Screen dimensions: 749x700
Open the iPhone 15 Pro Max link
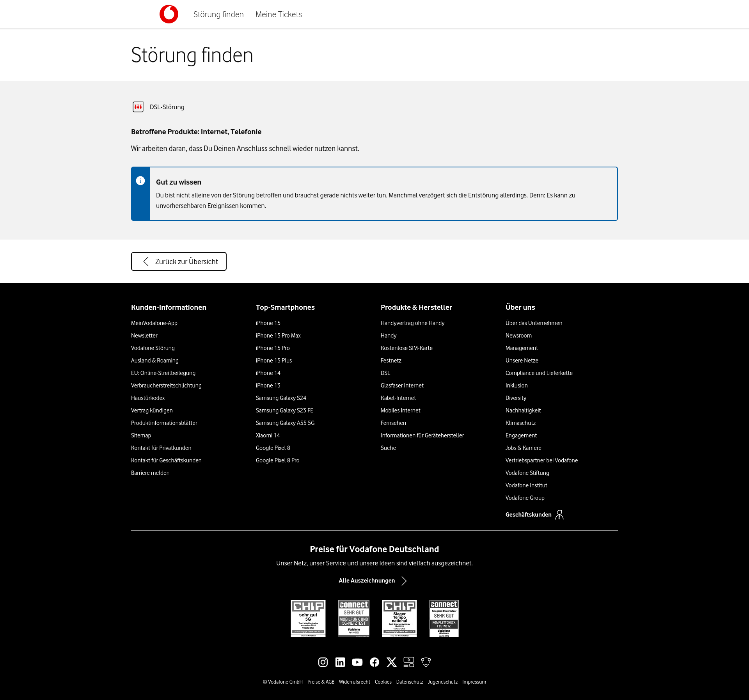[278, 336]
